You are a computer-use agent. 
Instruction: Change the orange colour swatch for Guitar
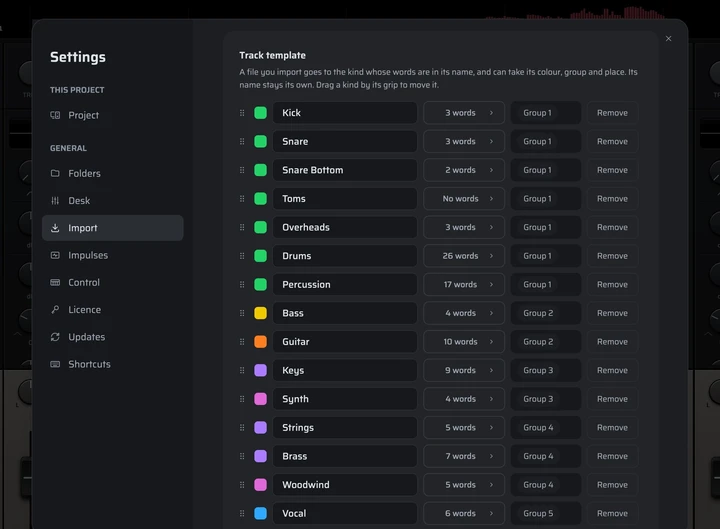260,342
